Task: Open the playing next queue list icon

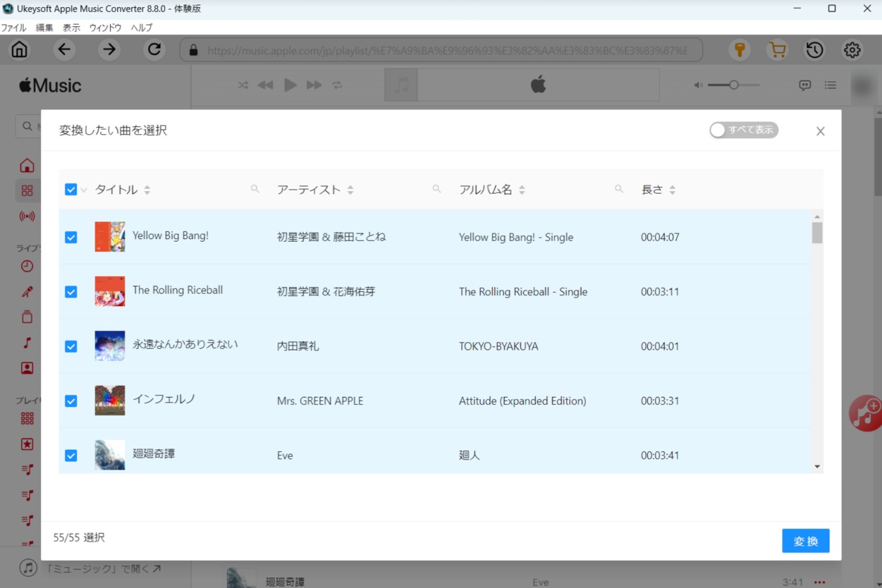Action: pyautogui.click(x=830, y=85)
